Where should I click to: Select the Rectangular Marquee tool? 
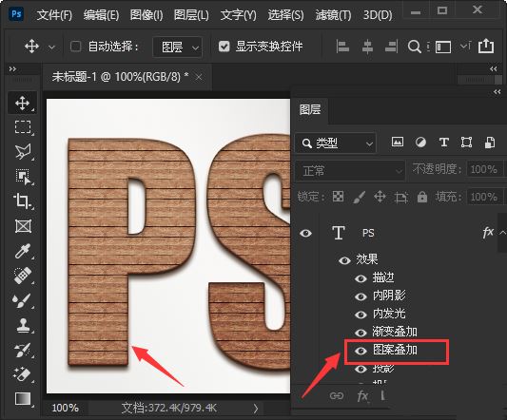pyautogui.click(x=23, y=127)
